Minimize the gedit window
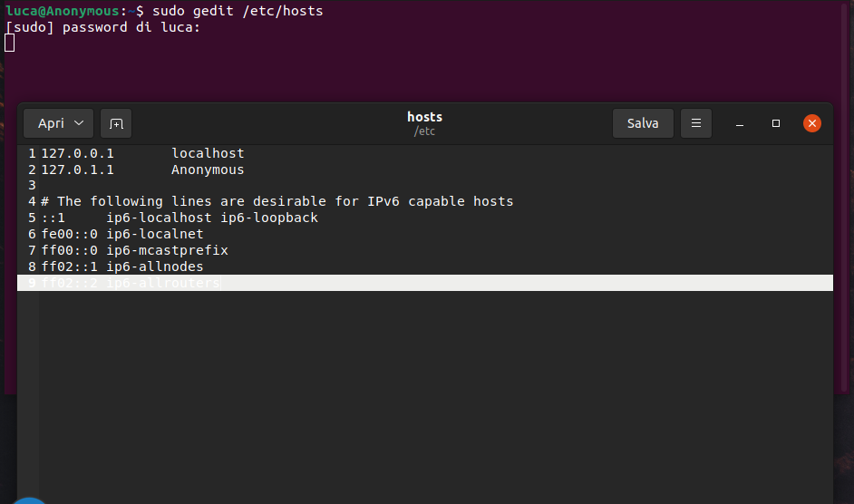This screenshot has height=504, width=854. coord(740,123)
